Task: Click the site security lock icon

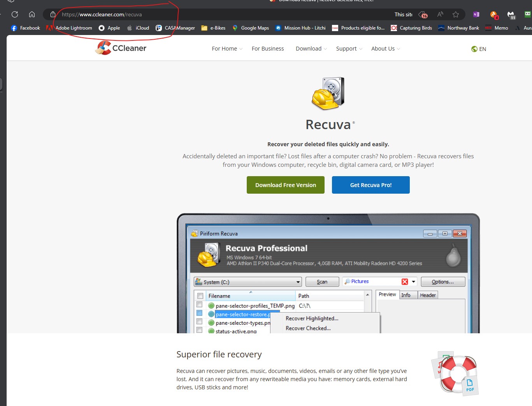Action: tap(53, 14)
